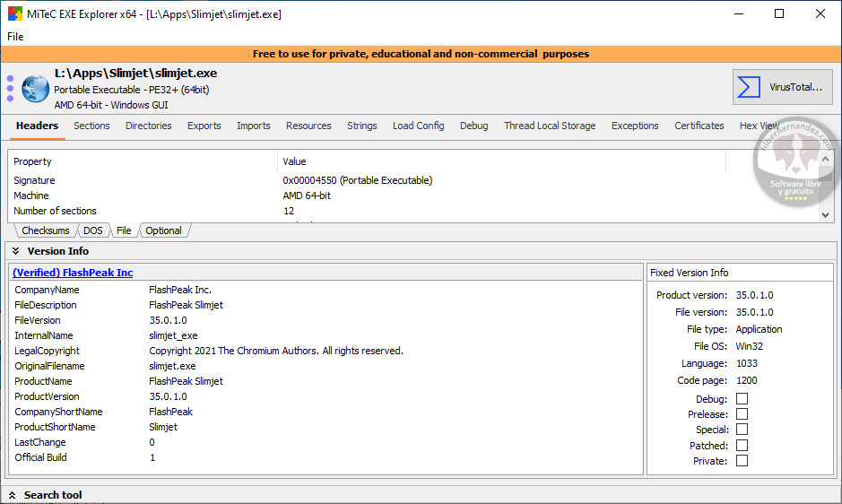This screenshot has height=504, width=842.
Task: Select the Optional sub-tab
Action: coord(164,230)
